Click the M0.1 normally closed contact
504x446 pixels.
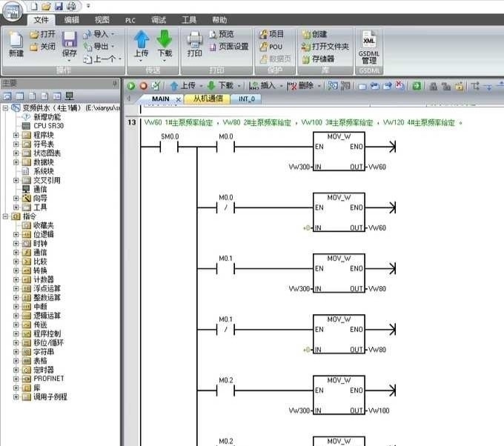(x=225, y=330)
